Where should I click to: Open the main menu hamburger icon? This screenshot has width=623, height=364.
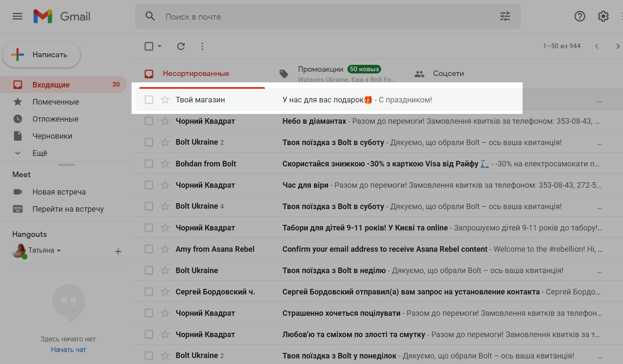pyautogui.click(x=18, y=17)
